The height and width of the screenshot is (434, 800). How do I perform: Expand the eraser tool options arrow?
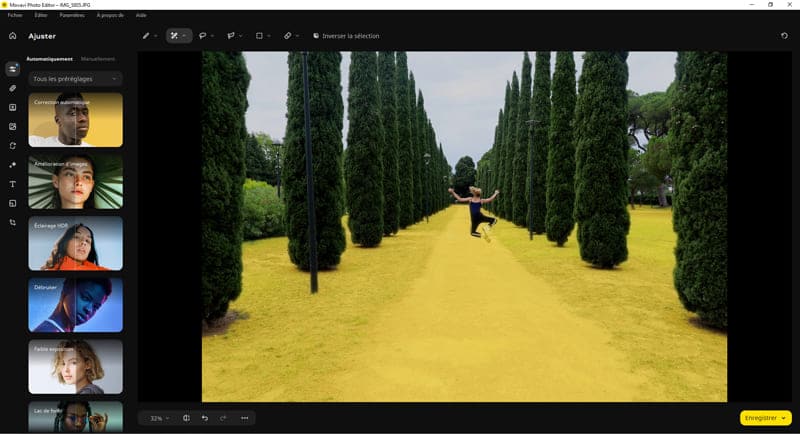pyautogui.click(x=297, y=36)
